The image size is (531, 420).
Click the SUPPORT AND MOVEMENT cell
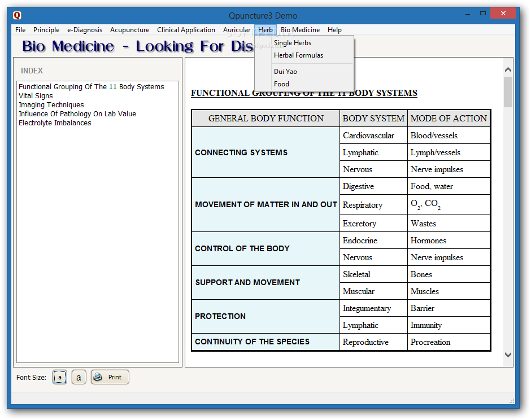click(265, 282)
